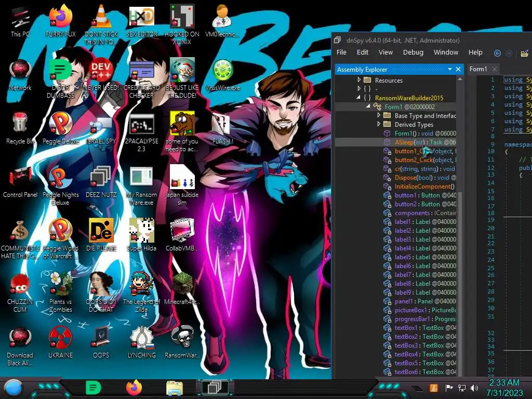Click the taskbar clock showing 2:33 AM
The height and width of the screenshot is (399, 532).
pos(504,388)
